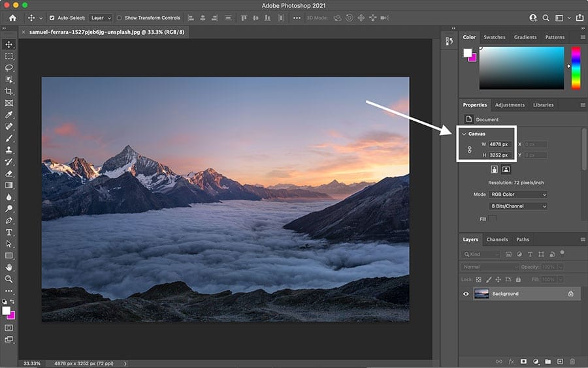Open the RGB Color mode dropdown
The image size is (588, 368).
[518, 194]
